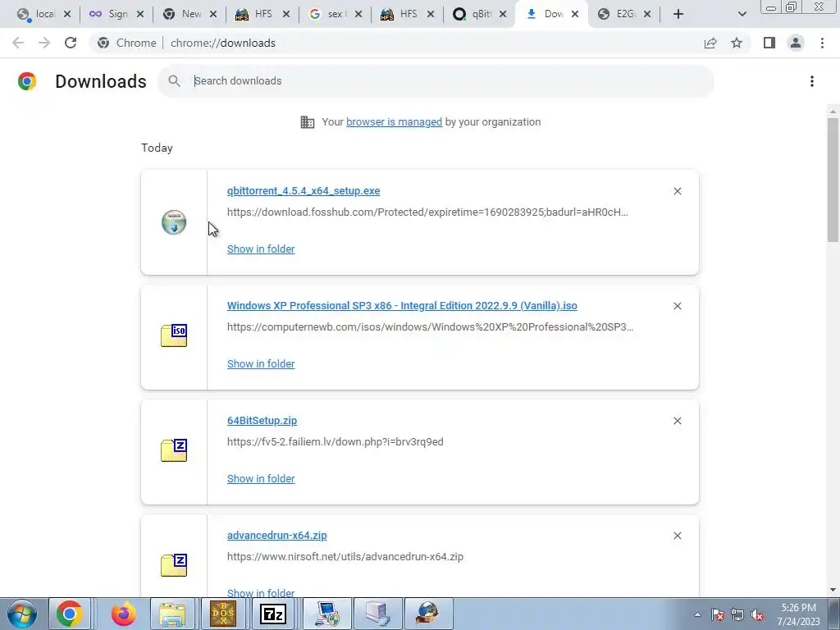840x630 pixels.
Task: Open the Action Center flag icon
Action: point(718,615)
